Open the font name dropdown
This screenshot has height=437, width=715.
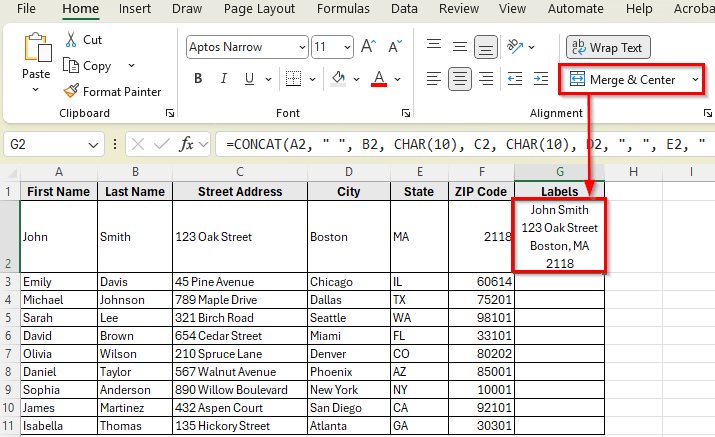pos(301,47)
